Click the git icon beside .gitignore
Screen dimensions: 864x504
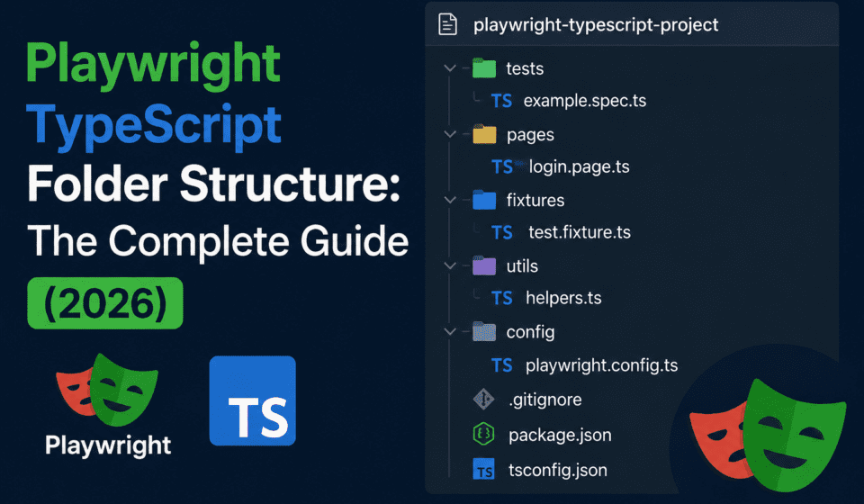click(484, 400)
